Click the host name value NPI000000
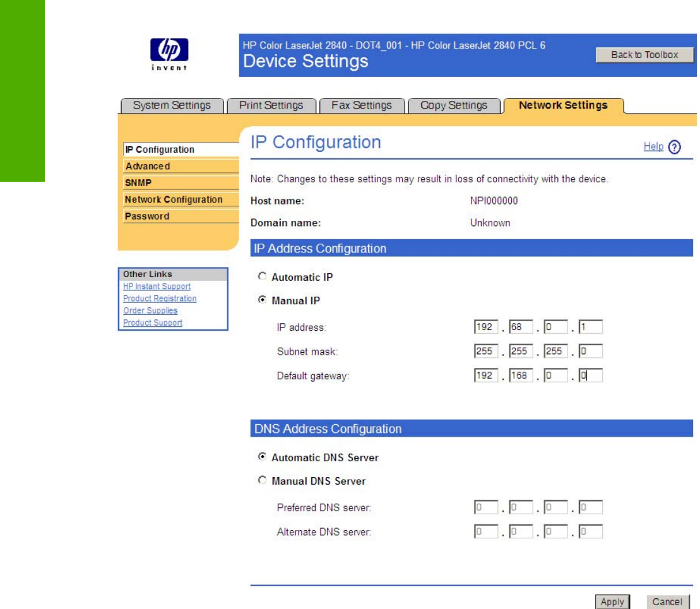 click(x=494, y=201)
